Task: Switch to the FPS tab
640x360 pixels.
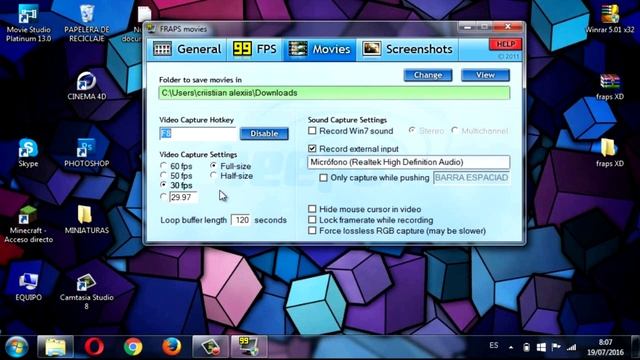Action: 255,49
